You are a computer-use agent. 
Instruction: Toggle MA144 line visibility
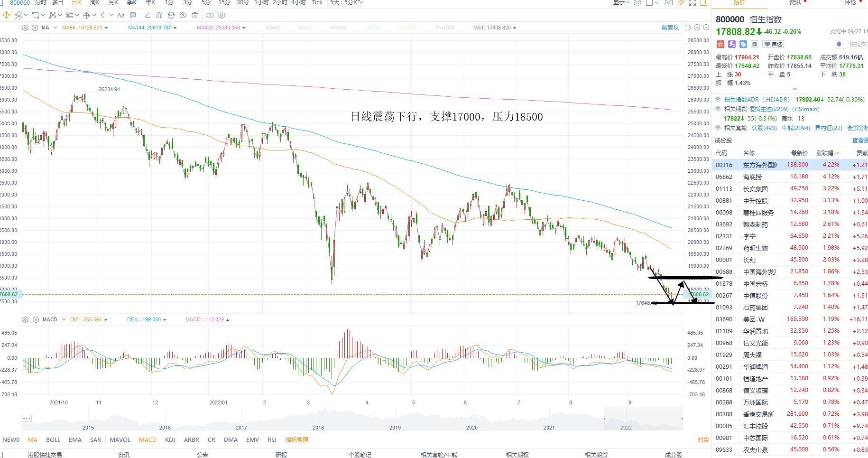tap(152, 28)
